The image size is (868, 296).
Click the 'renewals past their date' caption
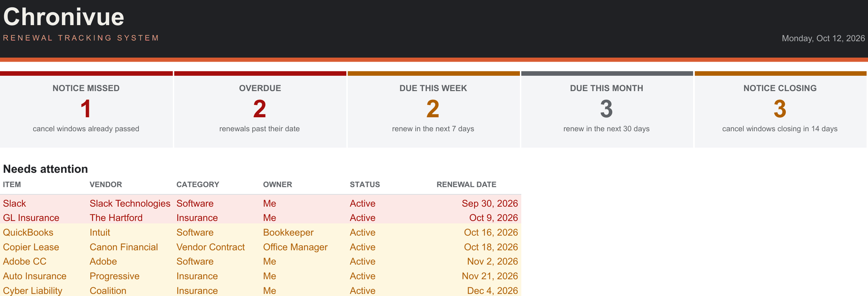click(x=259, y=129)
